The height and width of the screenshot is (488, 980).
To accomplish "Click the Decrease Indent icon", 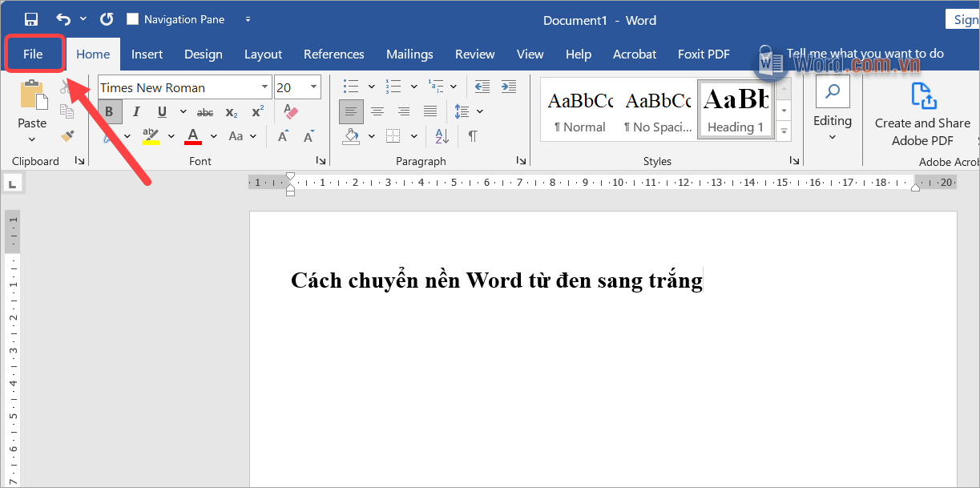I will pyautogui.click(x=482, y=87).
